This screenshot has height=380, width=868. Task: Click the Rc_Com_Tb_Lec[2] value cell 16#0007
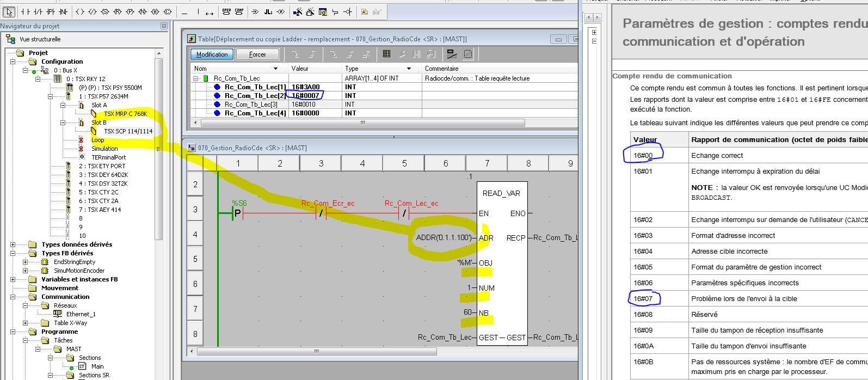[306, 96]
